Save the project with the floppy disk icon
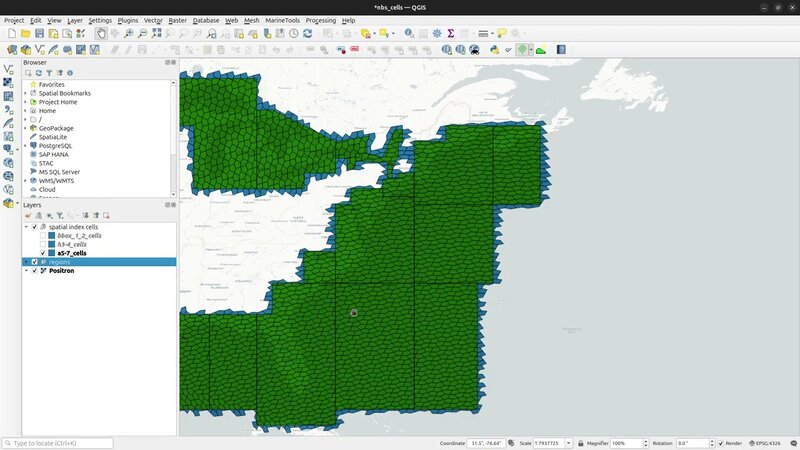 39,34
